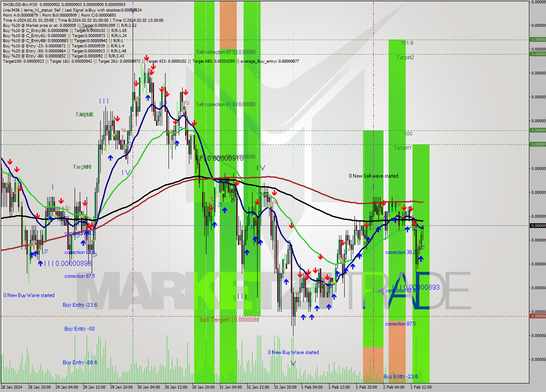Click the 'Buy %20 @ Entry -88: 0.00000852' line
This screenshot has height=392, width=546.
(x=64, y=56)
